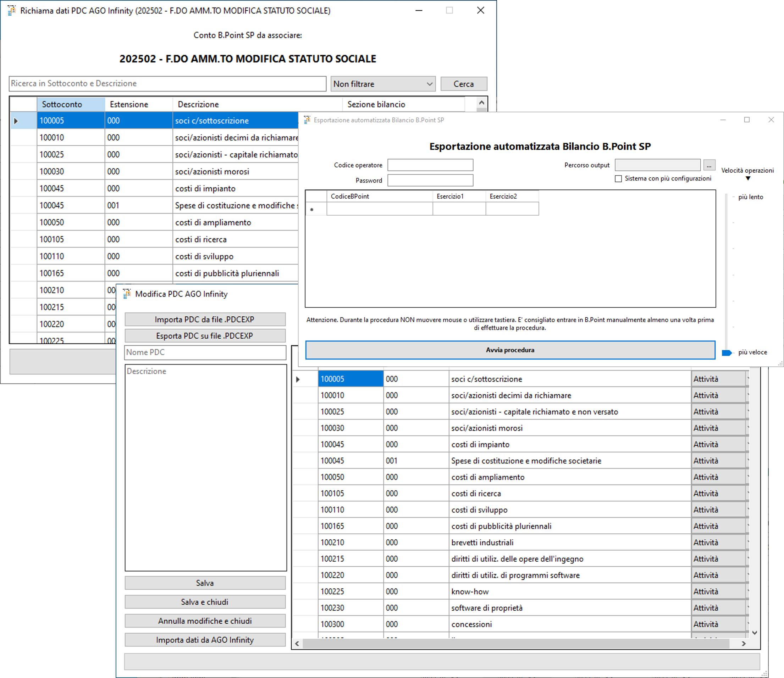Click Esporta PDC su file .PDCEXP
The width and height of the screenshot is (784, 678).
tap(205, 335)
